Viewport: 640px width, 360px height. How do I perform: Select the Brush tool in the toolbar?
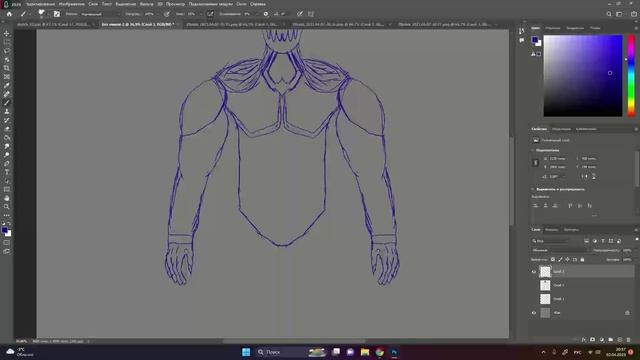coord(7,103)
